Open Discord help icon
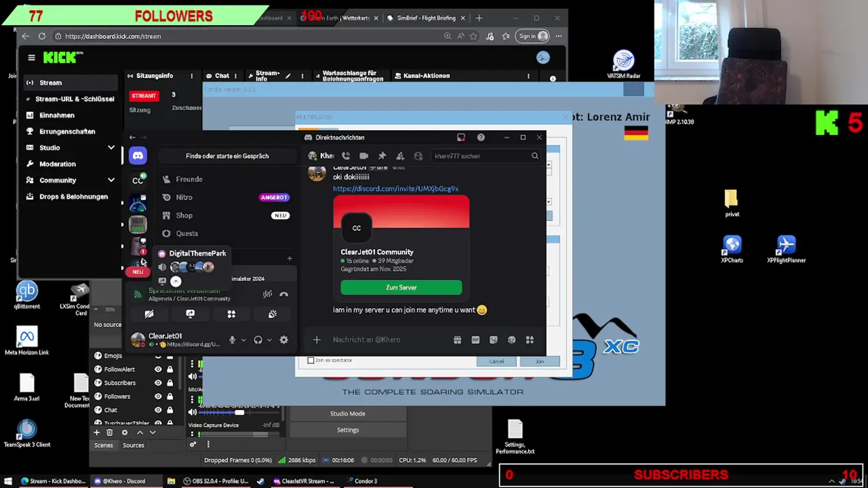 point(481,138)
